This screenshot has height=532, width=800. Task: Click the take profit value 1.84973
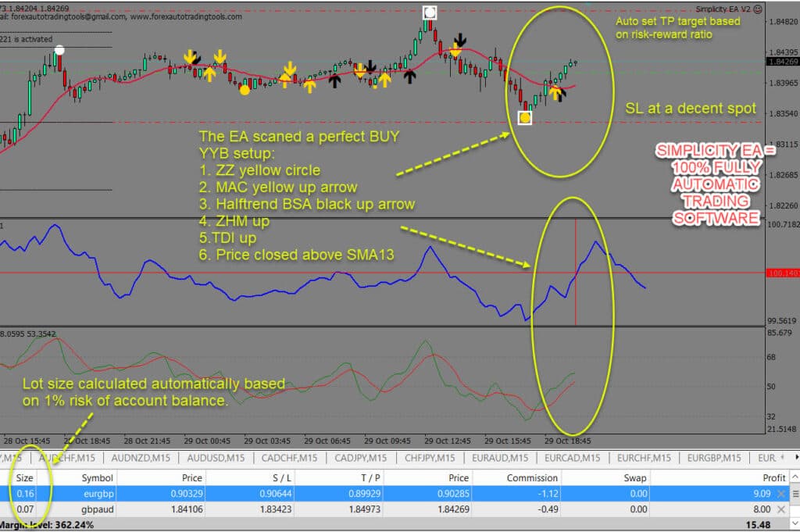[366, 509]
